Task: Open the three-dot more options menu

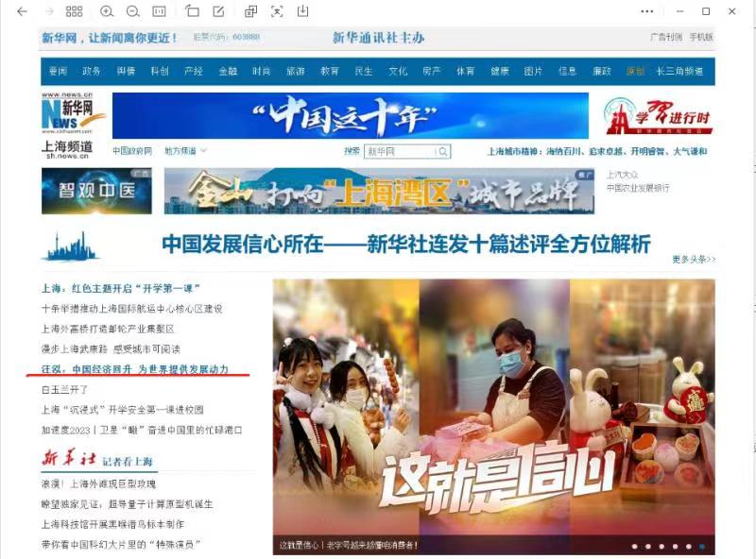Action: click(x=646, y=11)
